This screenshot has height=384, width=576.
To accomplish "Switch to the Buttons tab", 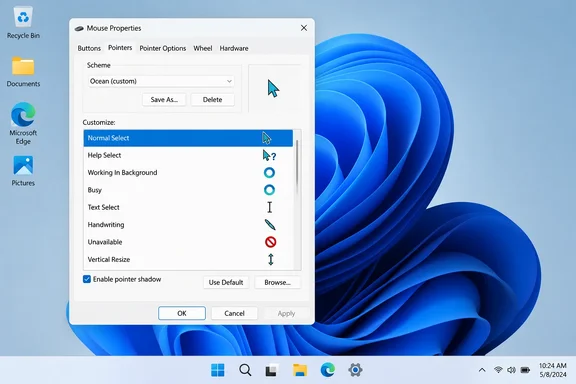I will pyautogui.click(x=89, y=48).
